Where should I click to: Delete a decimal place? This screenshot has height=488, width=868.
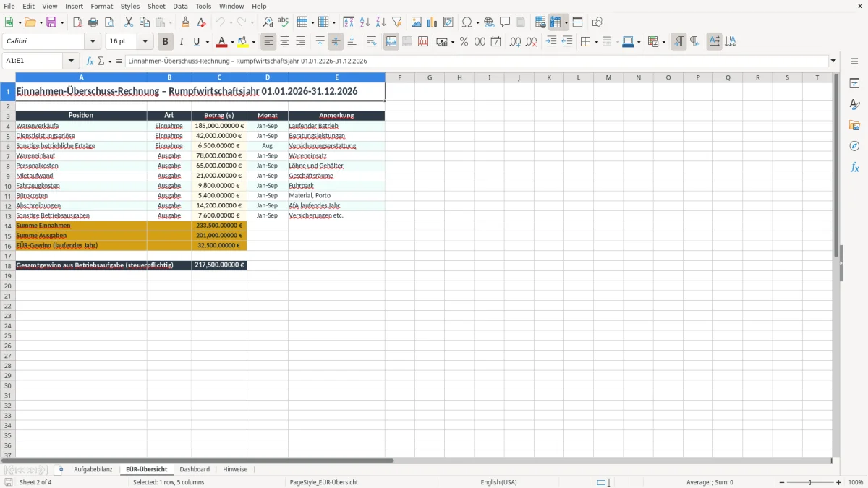531,42
